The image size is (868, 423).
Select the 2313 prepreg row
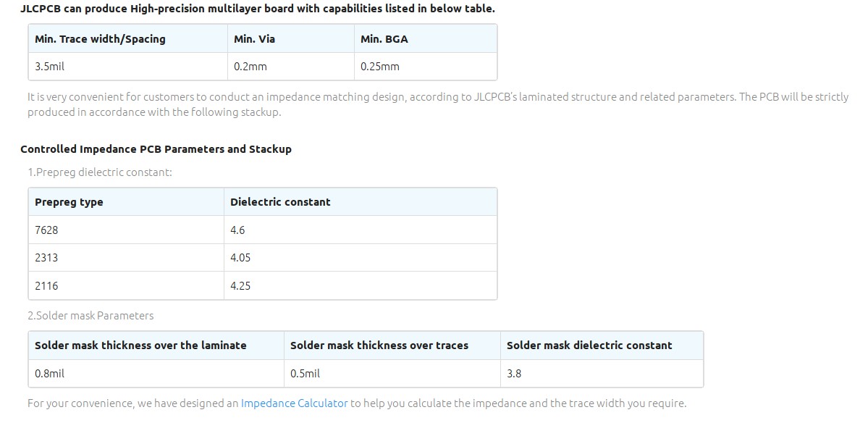click(263, 257)
